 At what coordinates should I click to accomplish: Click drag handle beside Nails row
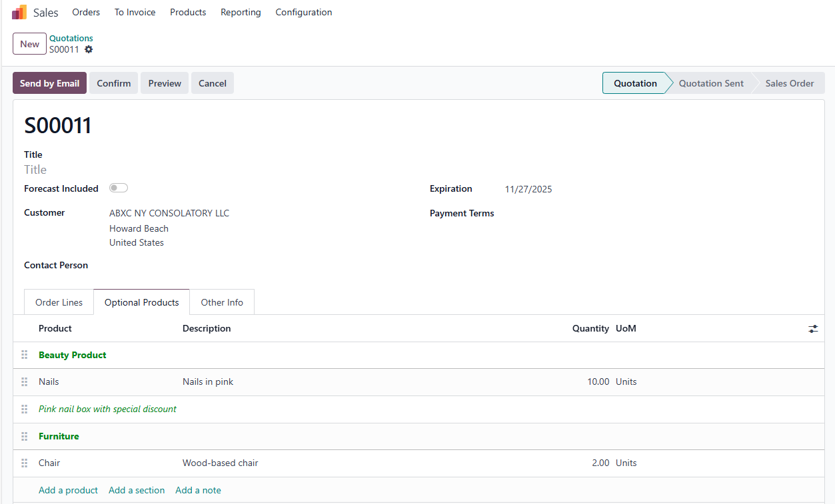25,382
